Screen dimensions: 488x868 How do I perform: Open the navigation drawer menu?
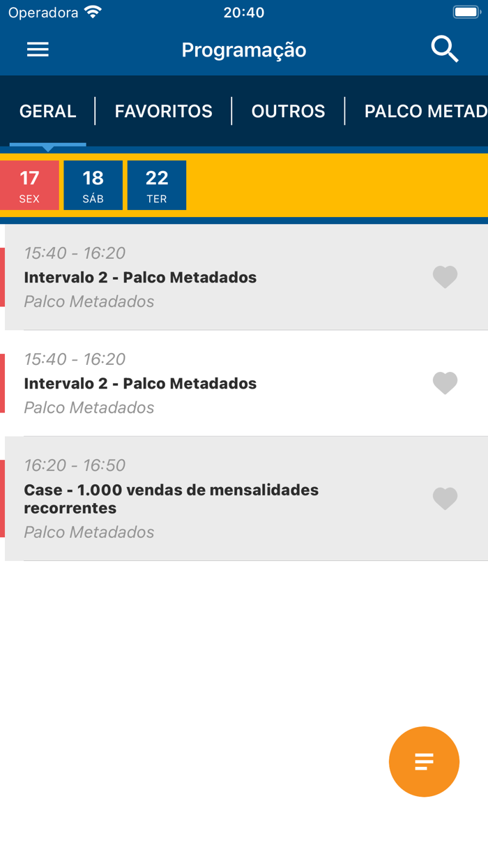pyautogui.click(x=38, y=49)
